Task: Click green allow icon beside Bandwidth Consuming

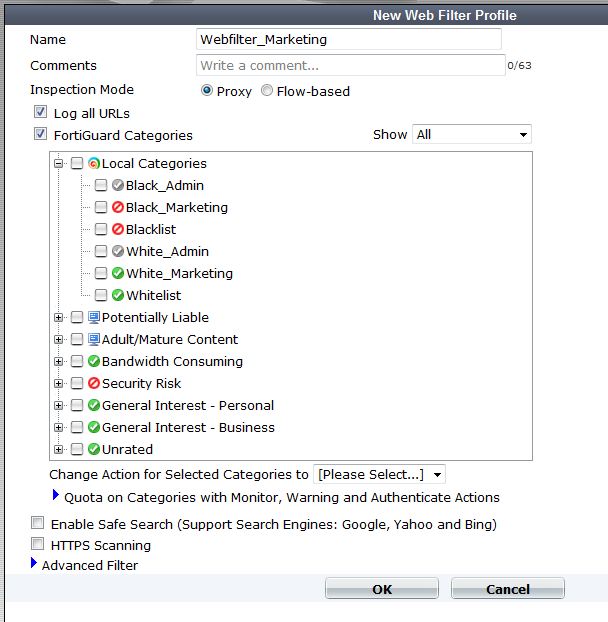Action: pyautogui.click(x=94, y=361)
